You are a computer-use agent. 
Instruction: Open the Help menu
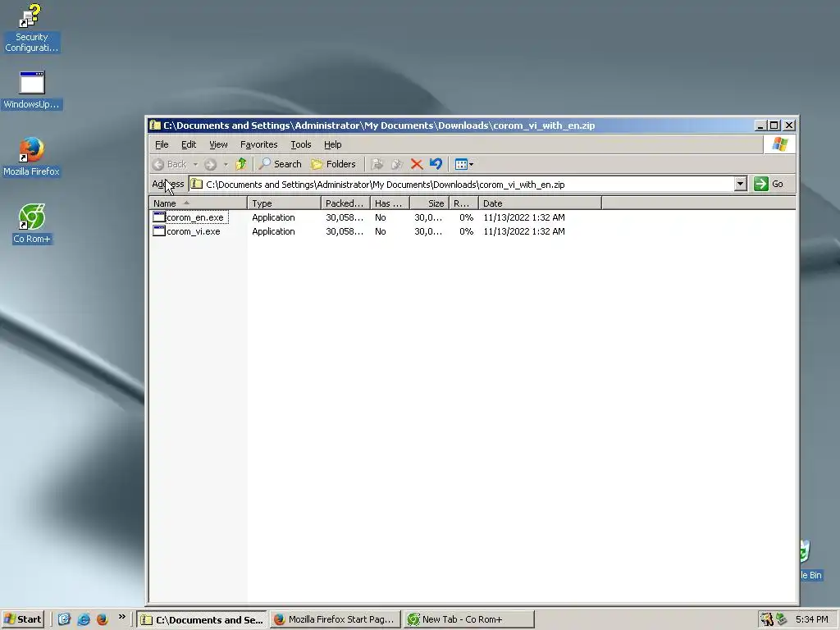[333, 144]
